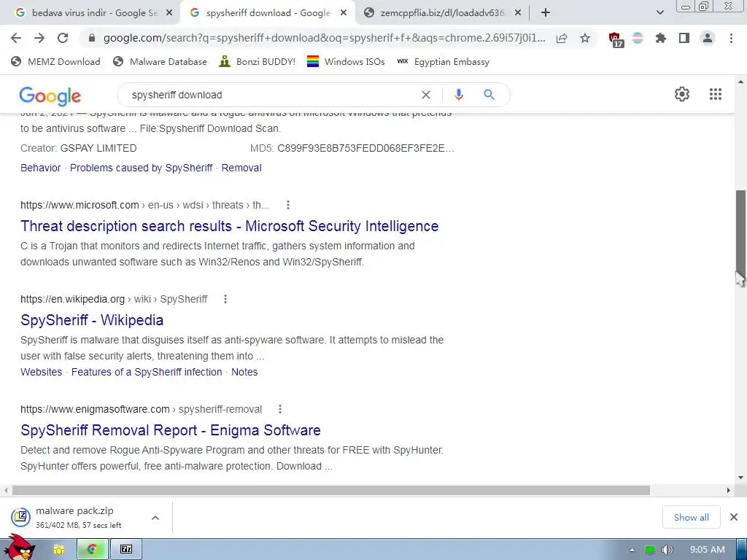The height and width of the screenshot is (560, 747).
Task: Clear the search box text
Action: (426, 95)
